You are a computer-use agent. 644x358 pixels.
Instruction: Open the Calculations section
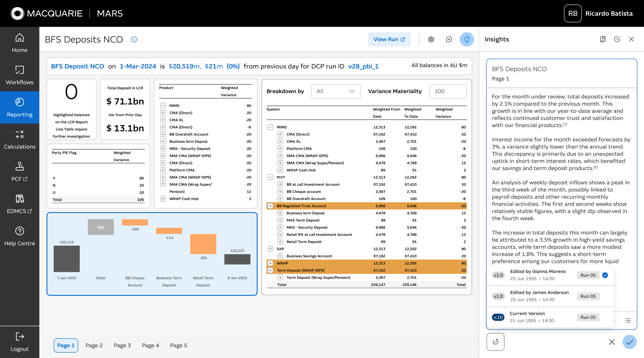(x=19, y=140)
